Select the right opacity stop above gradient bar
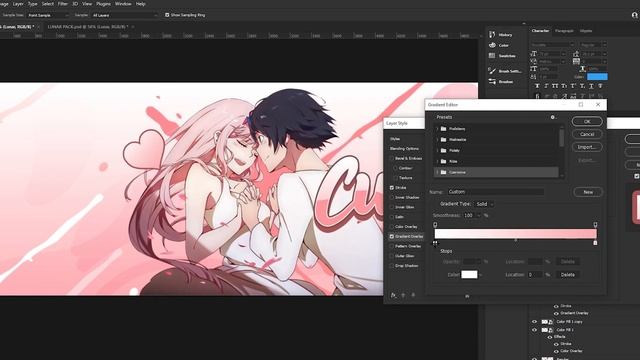This screenshot has width=640, height=360. [596, 224]
